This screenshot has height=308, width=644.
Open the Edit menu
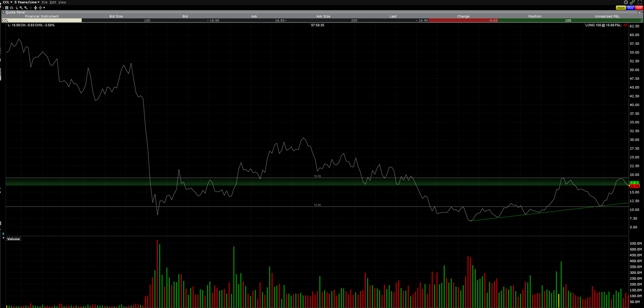(x=53, y=2)
